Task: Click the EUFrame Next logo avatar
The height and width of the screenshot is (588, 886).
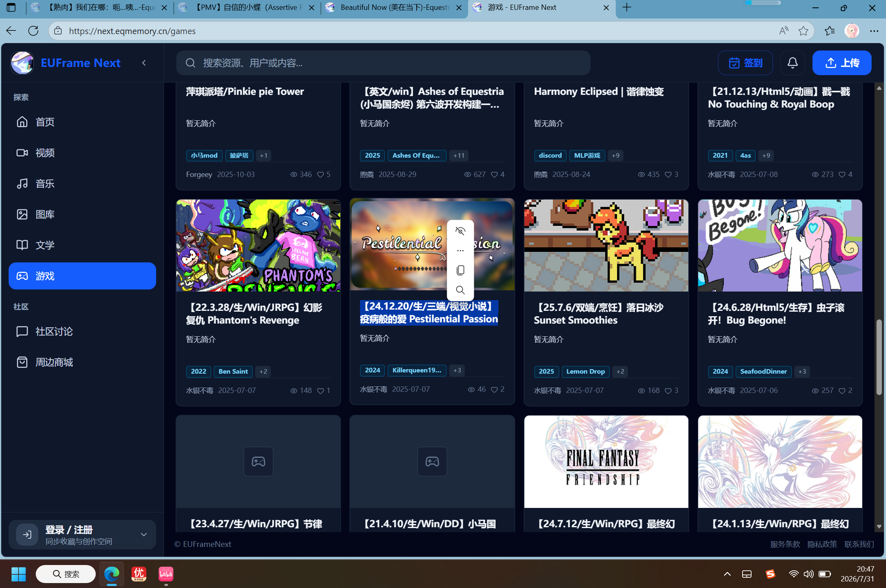Action: click(22, 63)
